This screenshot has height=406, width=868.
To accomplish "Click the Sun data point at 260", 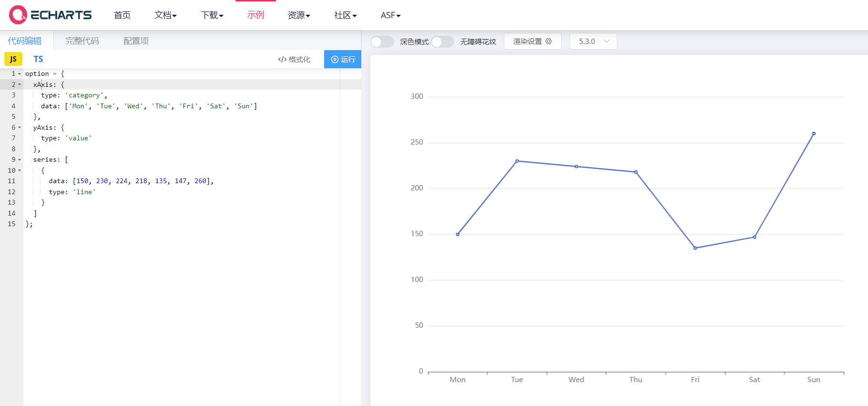I will (x=814, y=134).
